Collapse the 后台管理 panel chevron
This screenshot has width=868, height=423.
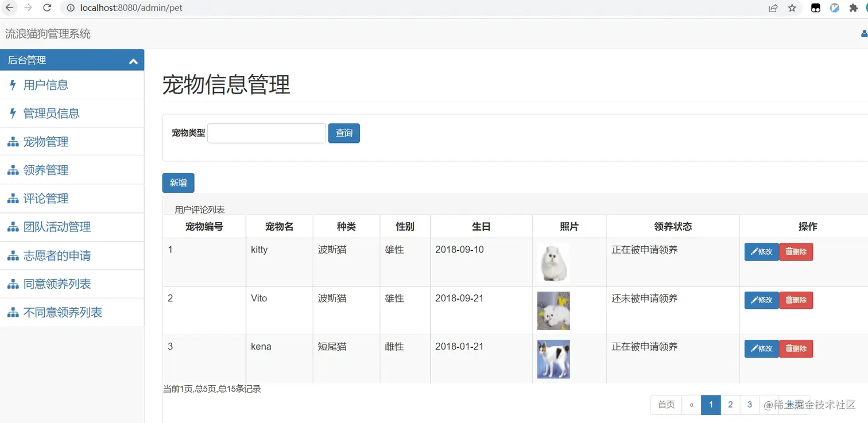[x=133, y=60]
